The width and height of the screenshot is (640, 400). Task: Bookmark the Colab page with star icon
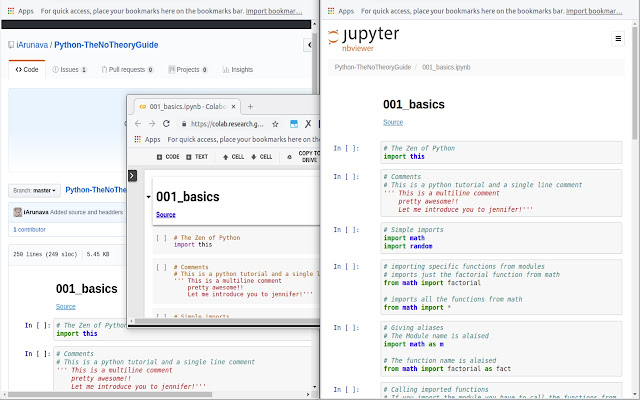tap(276, 124)
